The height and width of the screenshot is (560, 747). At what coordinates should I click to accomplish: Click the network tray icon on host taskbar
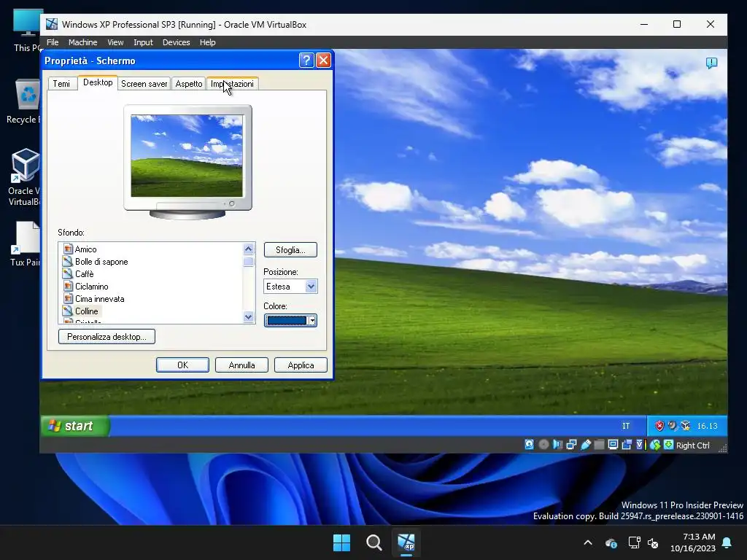point(634,542)
